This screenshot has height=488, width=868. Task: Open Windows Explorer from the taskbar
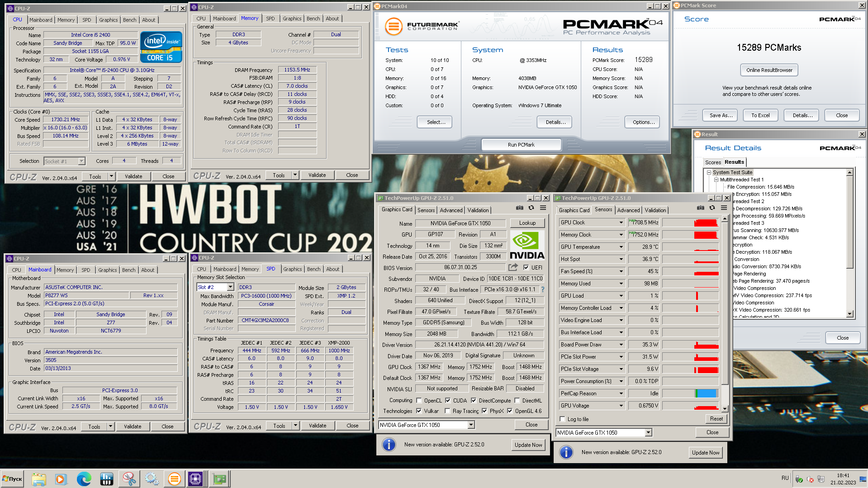39,479
